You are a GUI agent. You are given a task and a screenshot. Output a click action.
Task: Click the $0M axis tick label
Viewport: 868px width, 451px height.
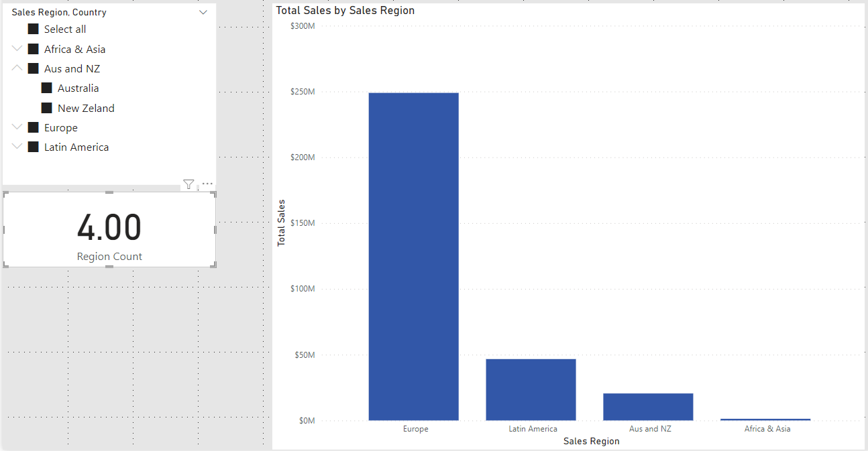click(307, 421)
